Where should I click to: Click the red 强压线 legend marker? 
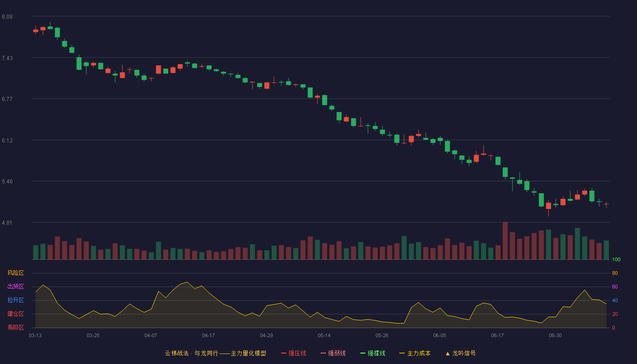coord(284,353)
